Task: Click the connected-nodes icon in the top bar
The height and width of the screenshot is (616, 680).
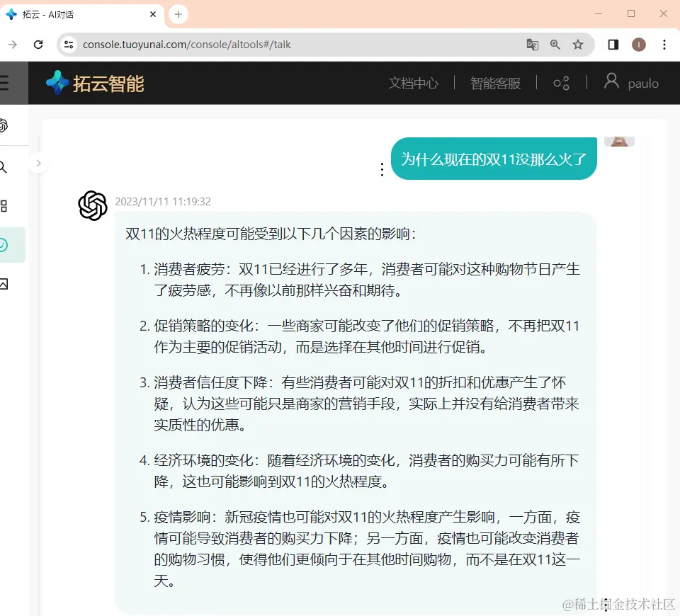Action: tap(562, 83)
